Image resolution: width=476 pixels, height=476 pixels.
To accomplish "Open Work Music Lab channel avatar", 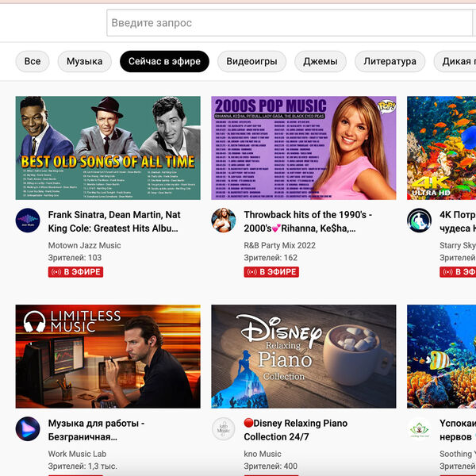I will (x=28, y=429).
